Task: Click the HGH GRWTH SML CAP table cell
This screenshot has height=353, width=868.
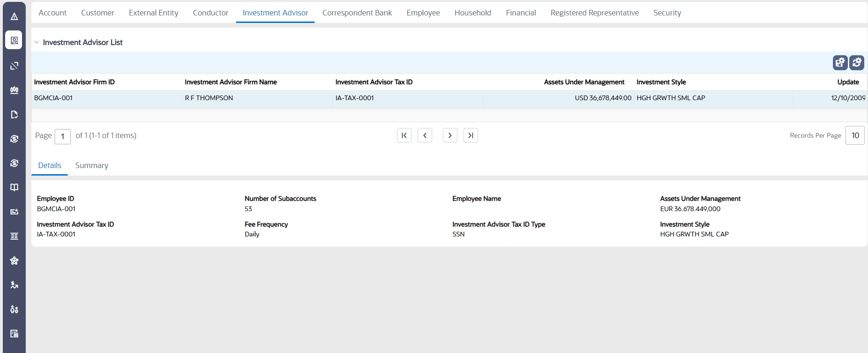Action: pos(714,98)
